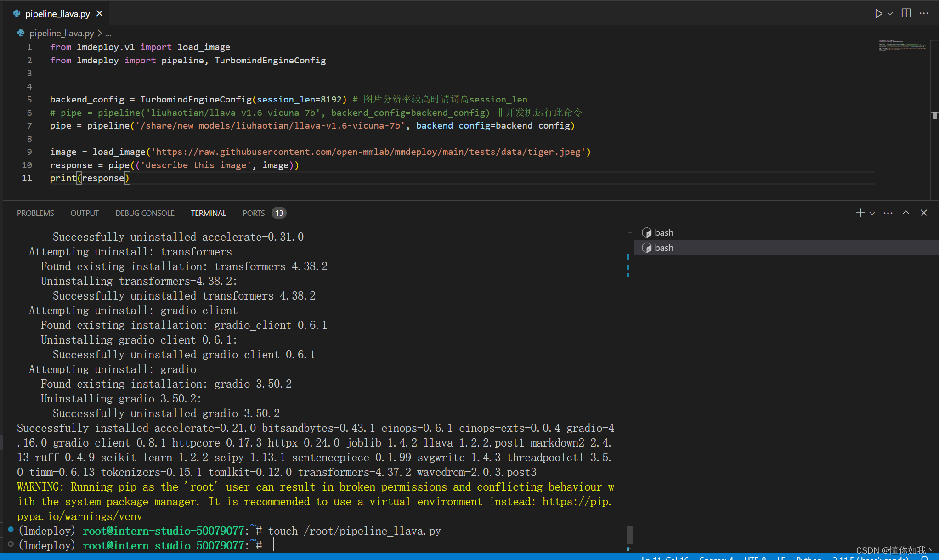Click the https://pip.pypa.io warnings link in terminal
The width and height of the screenshot is (939, 560).
pos(314,509)
